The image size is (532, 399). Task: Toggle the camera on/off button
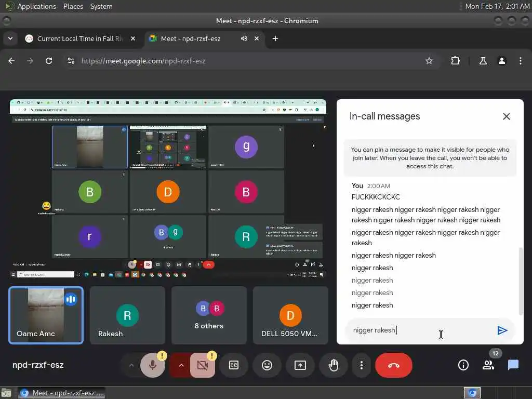click(203, 365)
